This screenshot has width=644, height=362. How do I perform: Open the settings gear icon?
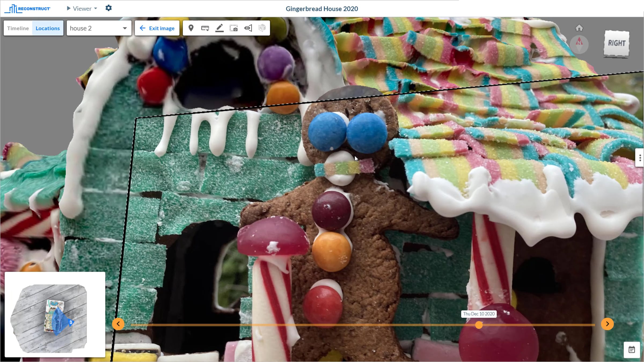click(108, 8)
